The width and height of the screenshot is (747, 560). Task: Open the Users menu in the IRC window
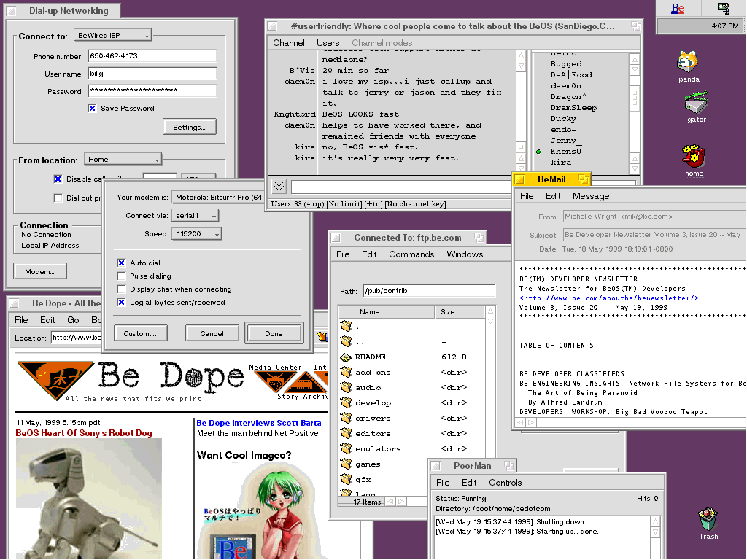[328, 43]
